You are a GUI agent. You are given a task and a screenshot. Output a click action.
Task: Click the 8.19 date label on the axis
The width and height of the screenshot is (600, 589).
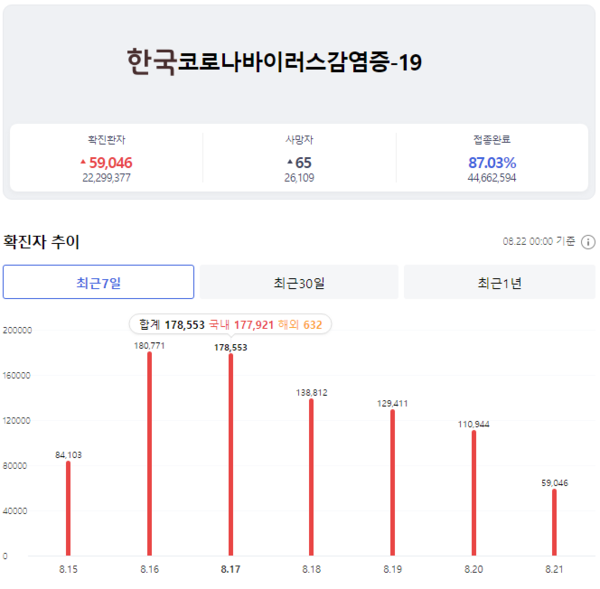[393, 569]
